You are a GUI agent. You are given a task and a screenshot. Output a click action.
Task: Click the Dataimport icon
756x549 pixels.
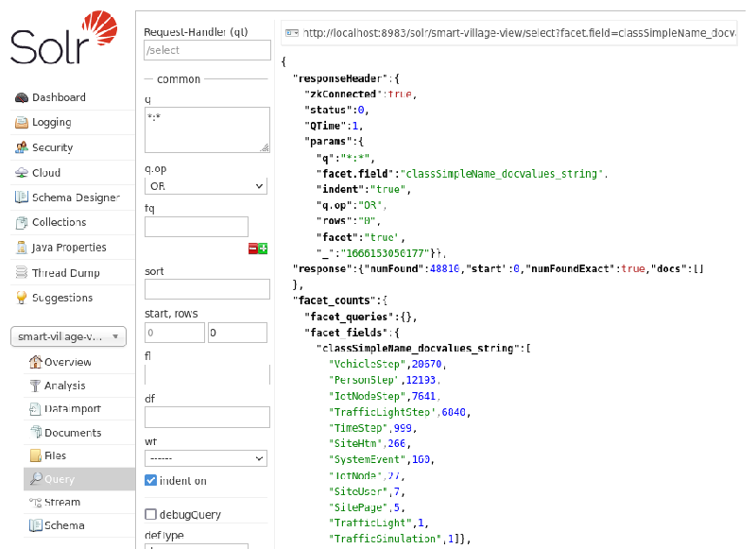click(35, 409)
